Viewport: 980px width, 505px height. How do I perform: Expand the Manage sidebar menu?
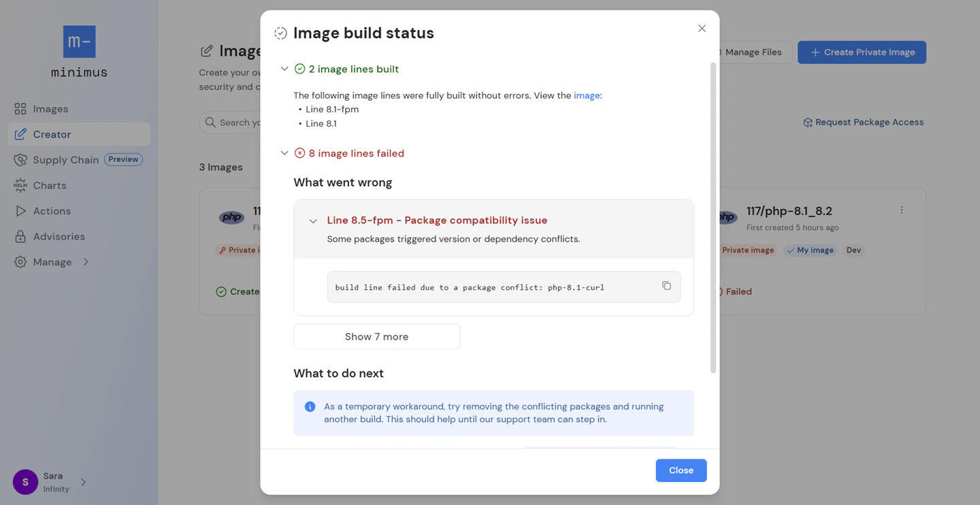(x=52, y=261)
